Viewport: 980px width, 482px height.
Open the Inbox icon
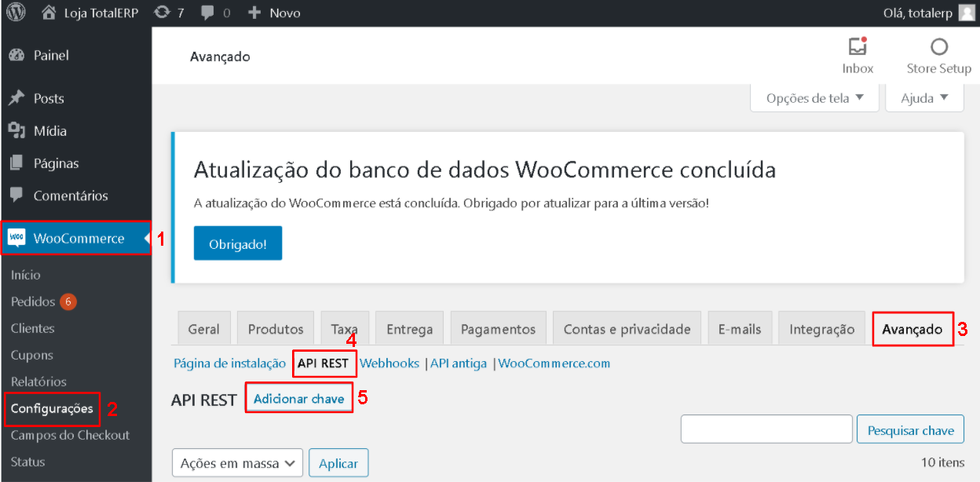(x=857, y=46)
